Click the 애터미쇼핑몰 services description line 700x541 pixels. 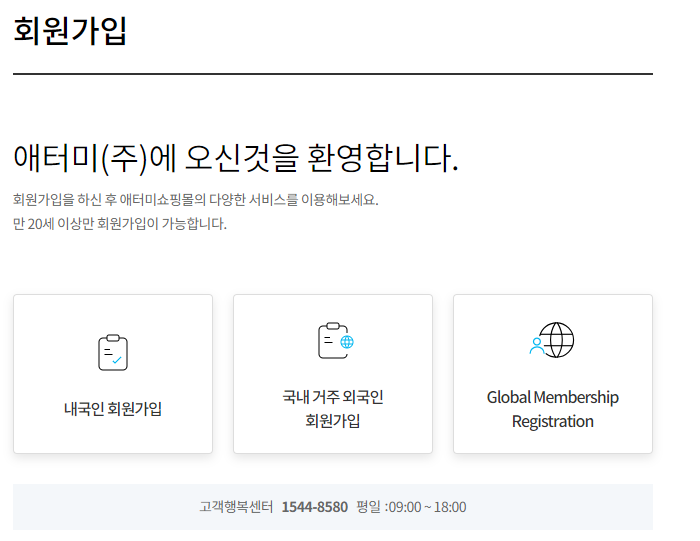[x=196, y=200]
